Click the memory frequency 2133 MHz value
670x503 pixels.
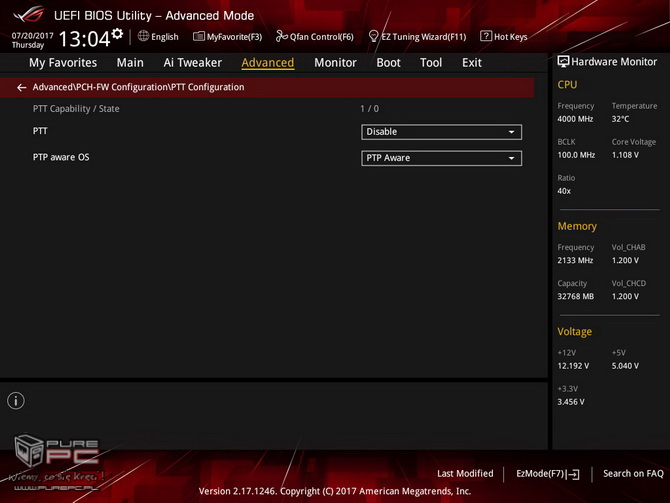coord(575,260)
